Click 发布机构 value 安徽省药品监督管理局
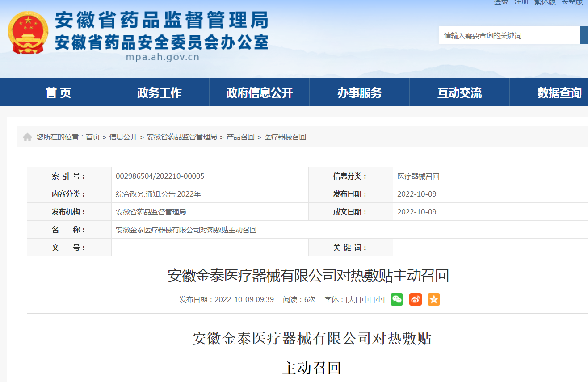588x382 pixels. (151, 212)
